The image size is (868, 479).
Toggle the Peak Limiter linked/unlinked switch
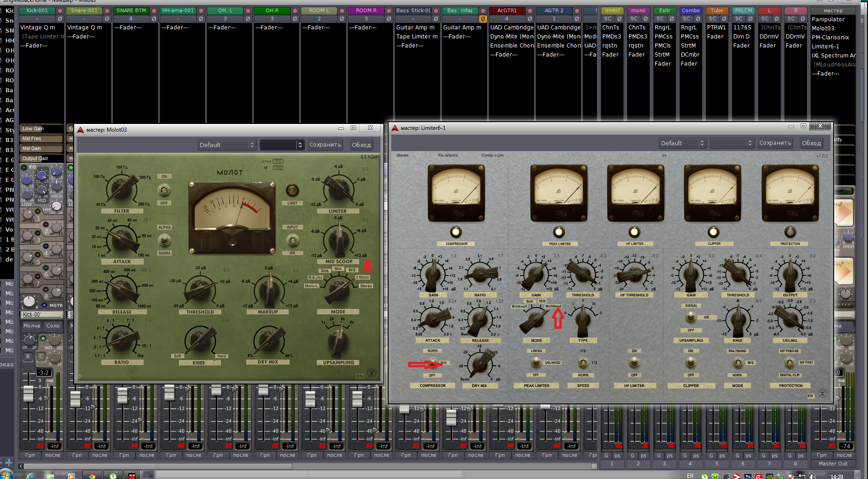(x=536, y=363)
